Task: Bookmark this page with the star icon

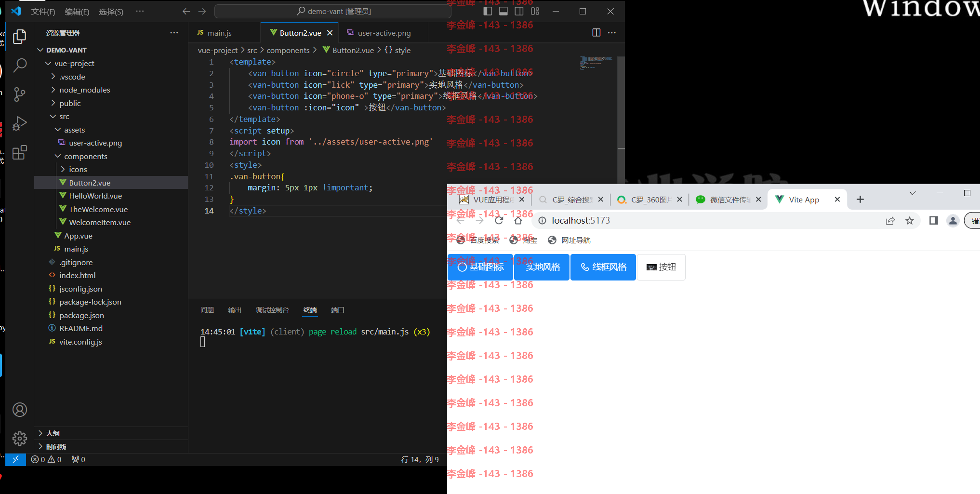Action: click(909, 220)
